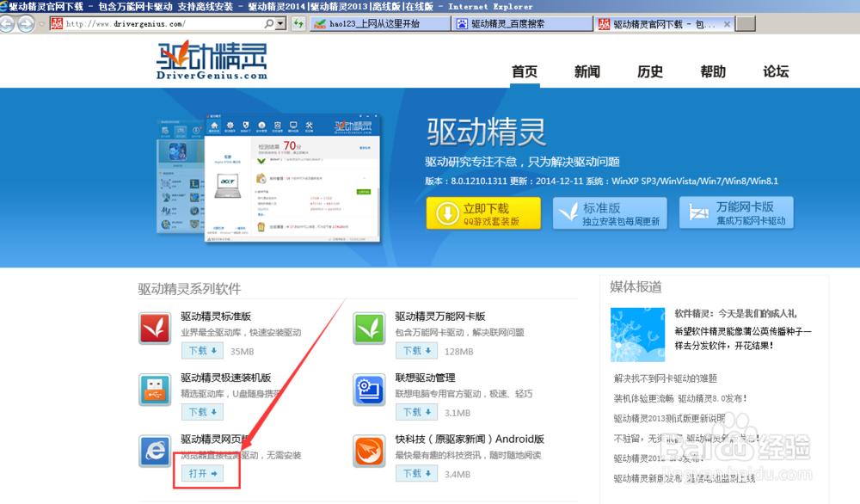
Task: Click the hao123 tab favicon
Action: pyautogui.click(x=320, y=24)
